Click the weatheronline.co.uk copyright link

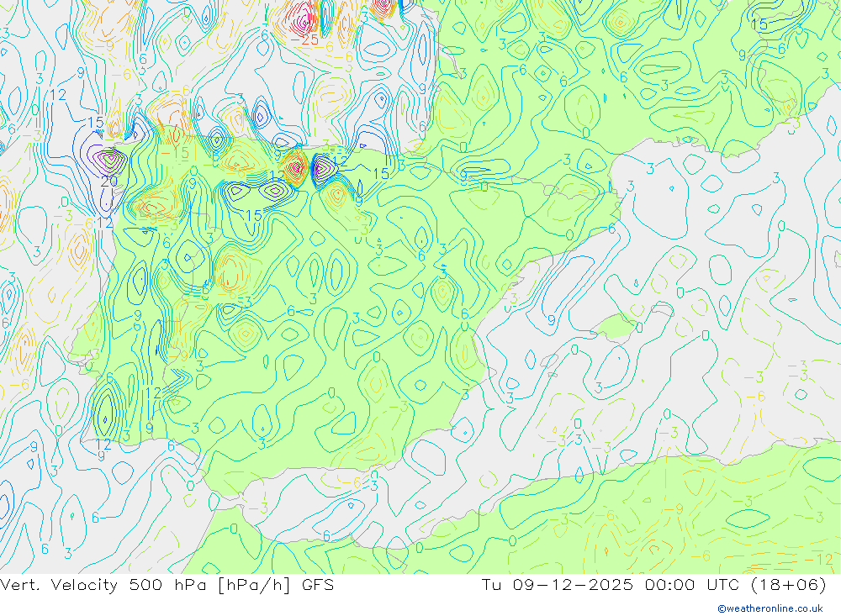770,608
